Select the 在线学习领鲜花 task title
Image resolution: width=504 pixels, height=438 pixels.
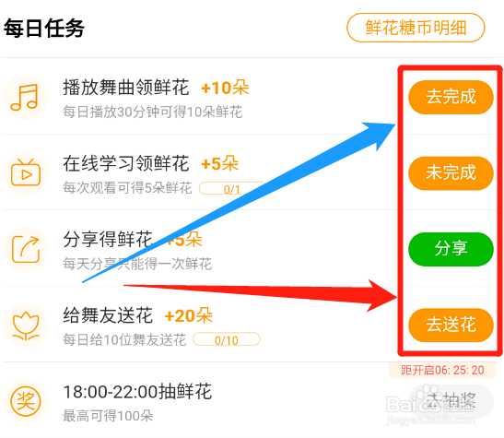[x=125, y=163]
